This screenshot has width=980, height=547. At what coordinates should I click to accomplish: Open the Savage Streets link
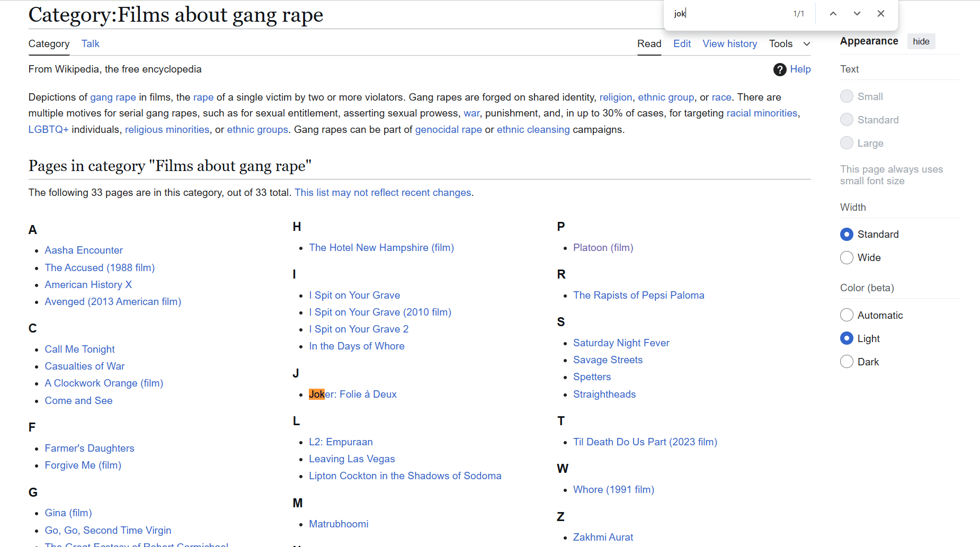coord(608,360)
